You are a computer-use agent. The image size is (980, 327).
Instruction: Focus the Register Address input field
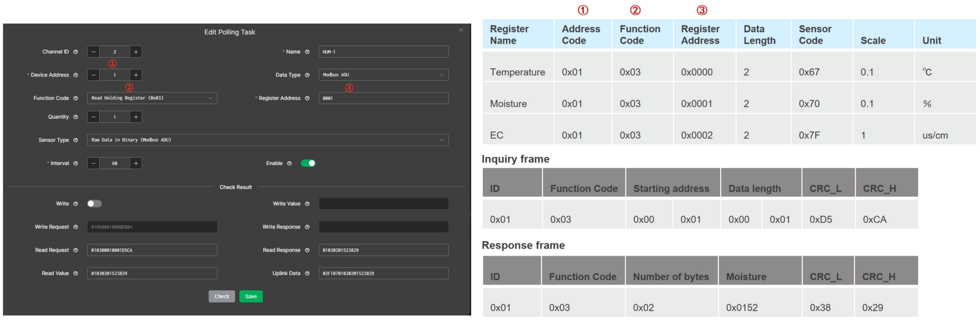click(383, 98)
